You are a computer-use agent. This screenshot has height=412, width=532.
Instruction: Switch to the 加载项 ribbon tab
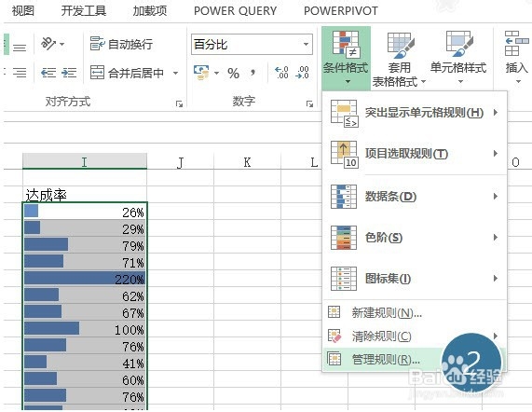(x=150, y=11)
